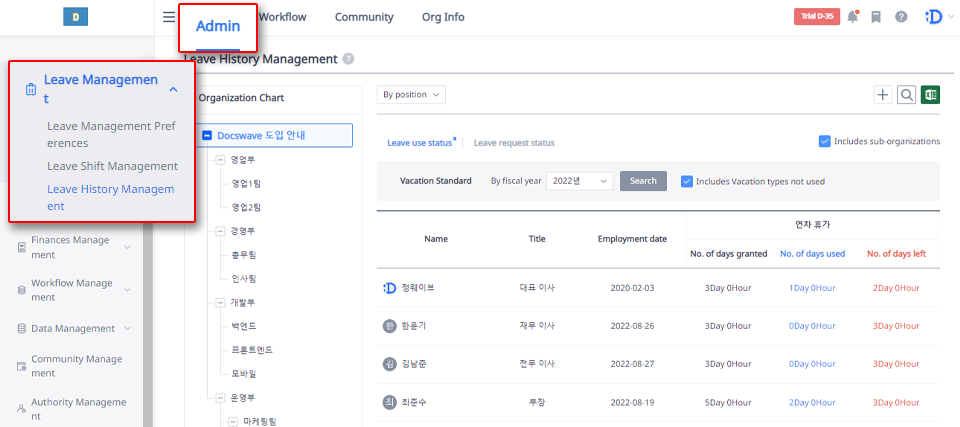Viewport: 960px width, 427px height.
Task: Expand Finances Management chevron
Action: point(127,248)
